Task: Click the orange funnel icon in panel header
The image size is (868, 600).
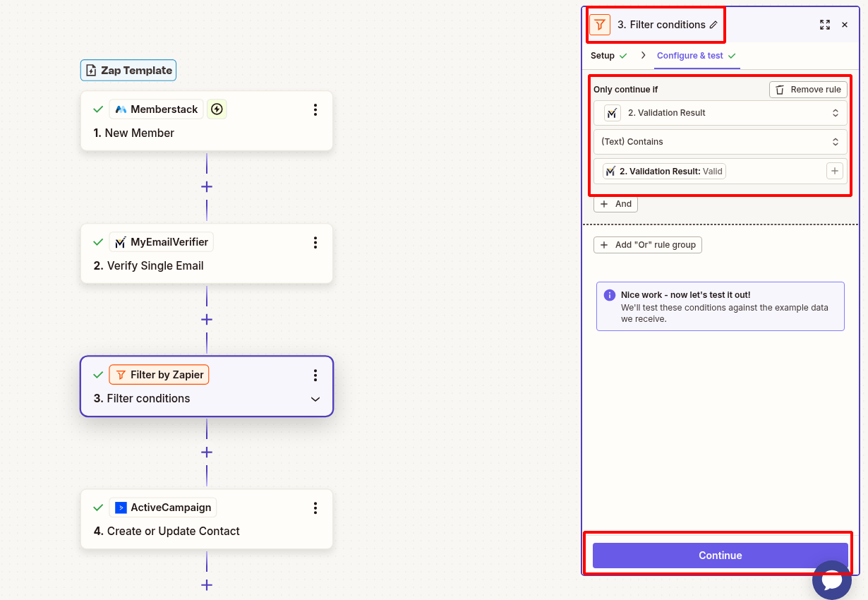Action: click(599, 24)
